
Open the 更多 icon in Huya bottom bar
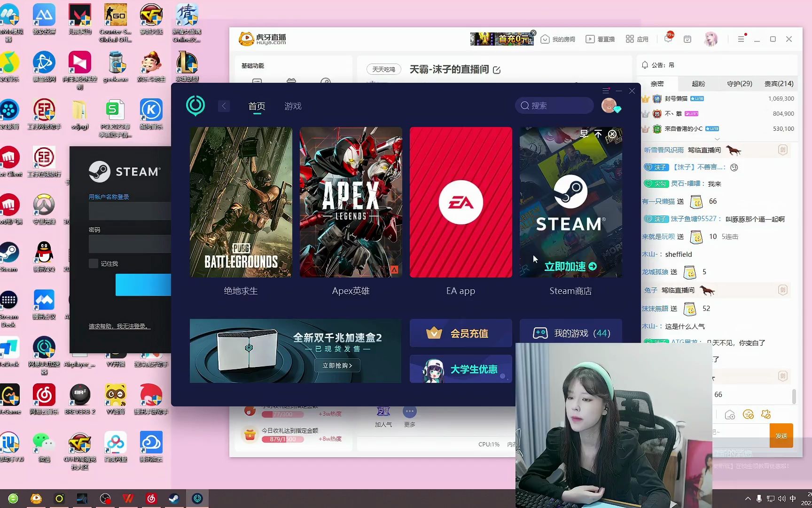[410, 412]
